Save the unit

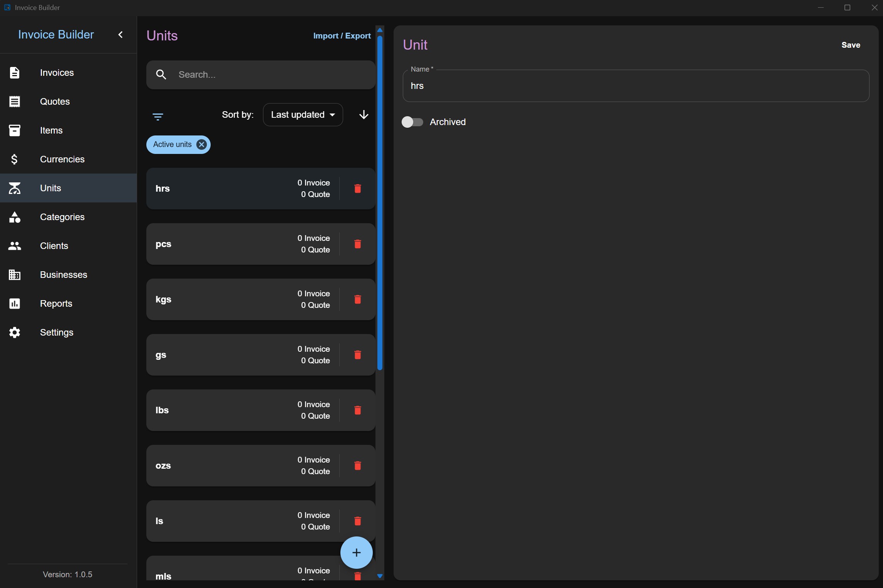(x=851, y=45)
